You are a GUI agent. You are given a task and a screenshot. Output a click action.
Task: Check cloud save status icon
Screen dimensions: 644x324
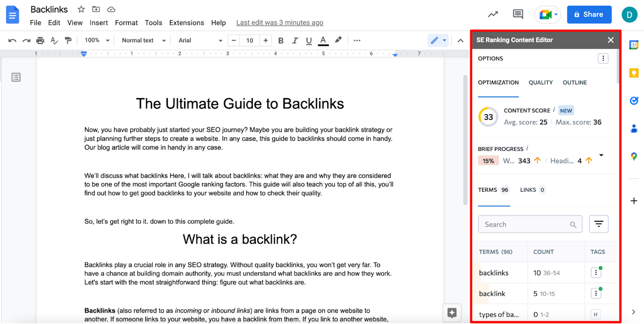[111, 9]
